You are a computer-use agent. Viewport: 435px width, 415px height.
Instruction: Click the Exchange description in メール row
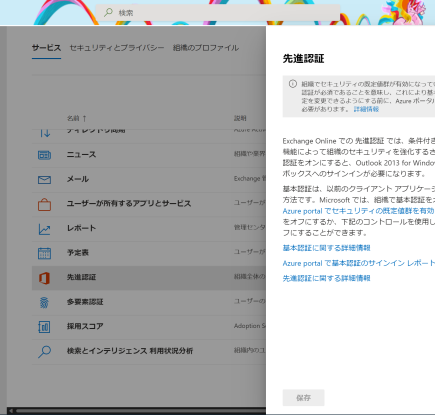pyautogui.click(x=250, y=179)
